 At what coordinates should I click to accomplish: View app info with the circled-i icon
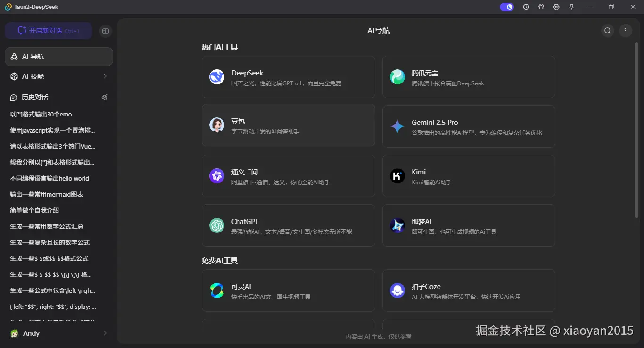(526, 7)
